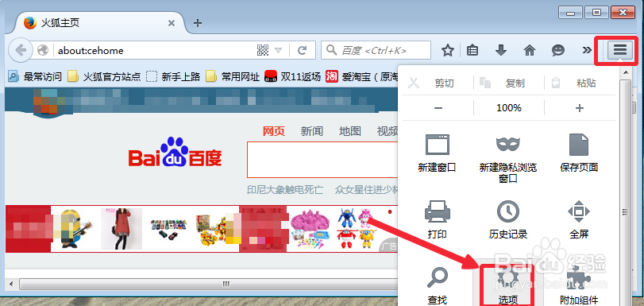644x306 pixels.
Task: Open 附加组件 puzzle icon
Action: click(579, 278)
